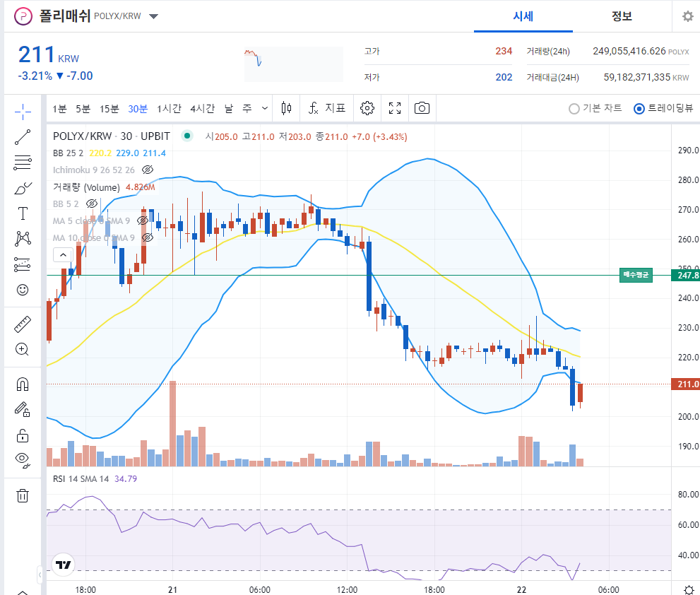
Task: Click the green market status dot
Action: coord(187,136)
